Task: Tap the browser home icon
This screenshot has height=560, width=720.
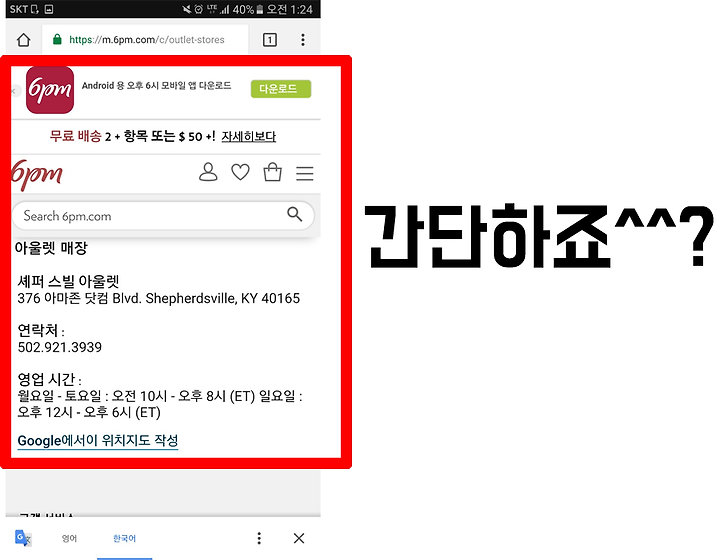Action: [x=23, y=40]
